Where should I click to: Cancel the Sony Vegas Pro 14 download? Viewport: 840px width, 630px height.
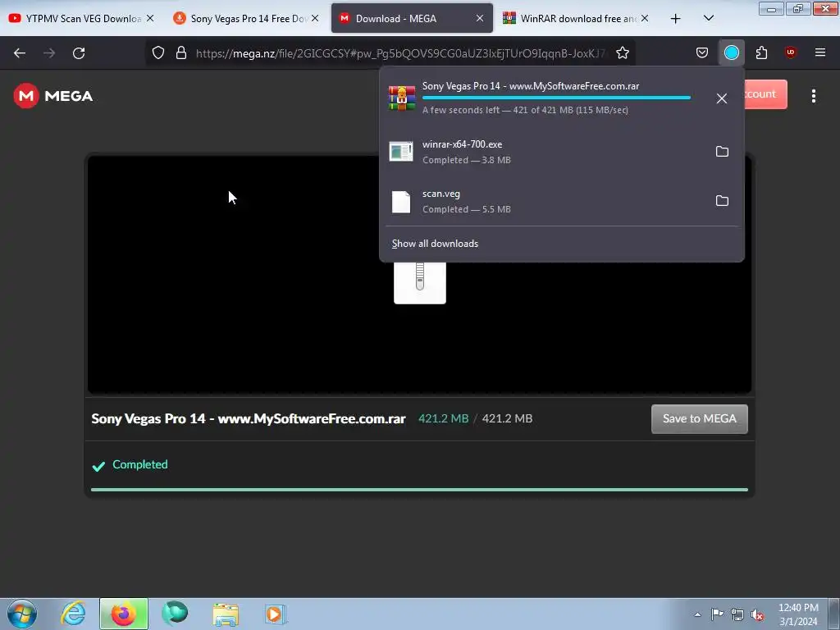[x=722, y=98]
